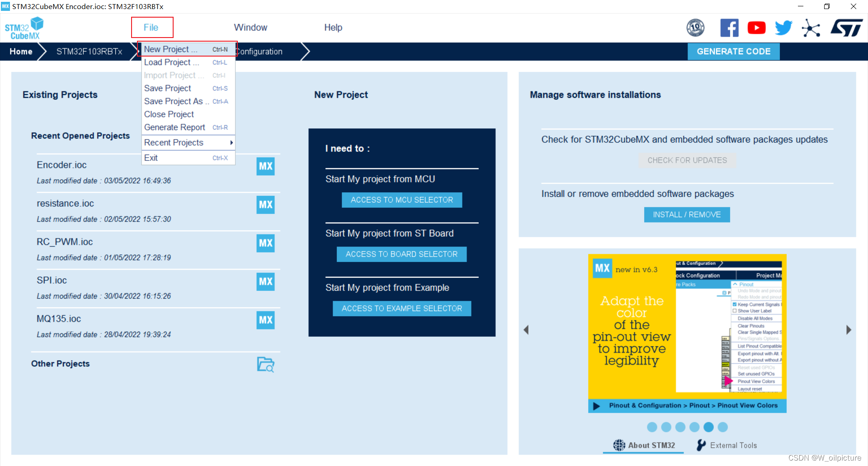
Task: Go to Home breadcrumb
Action: pos(21,52)
